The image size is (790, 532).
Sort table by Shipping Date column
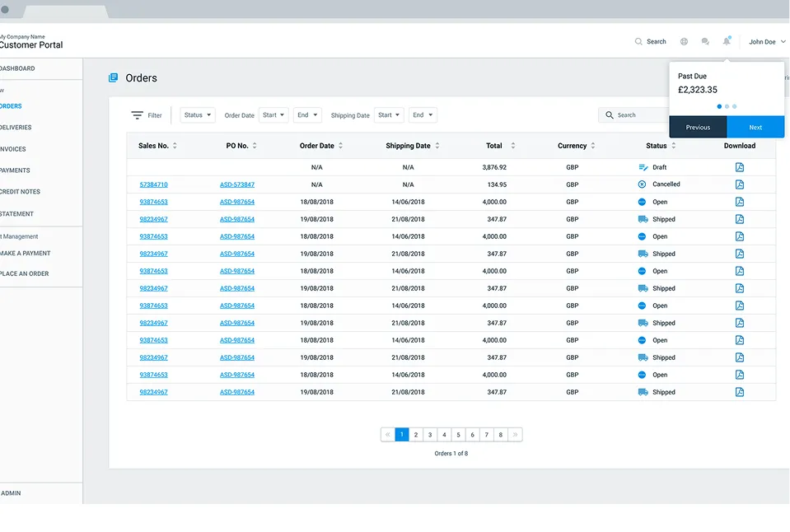pyautogui.click(x=437, y=146)
